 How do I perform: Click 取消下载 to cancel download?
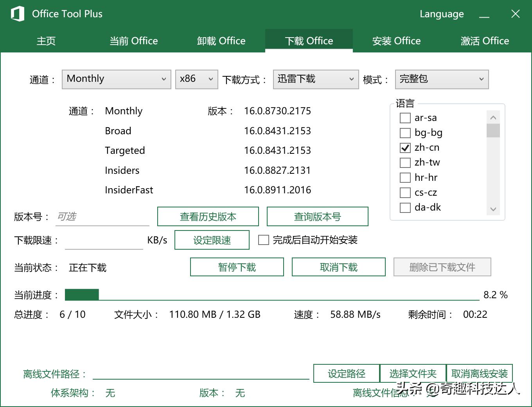tap(338, 267)
